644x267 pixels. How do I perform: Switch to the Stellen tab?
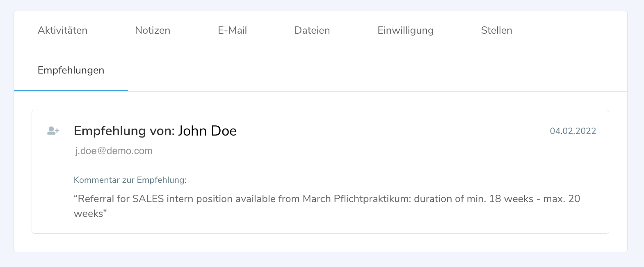(x=496, y=30)
